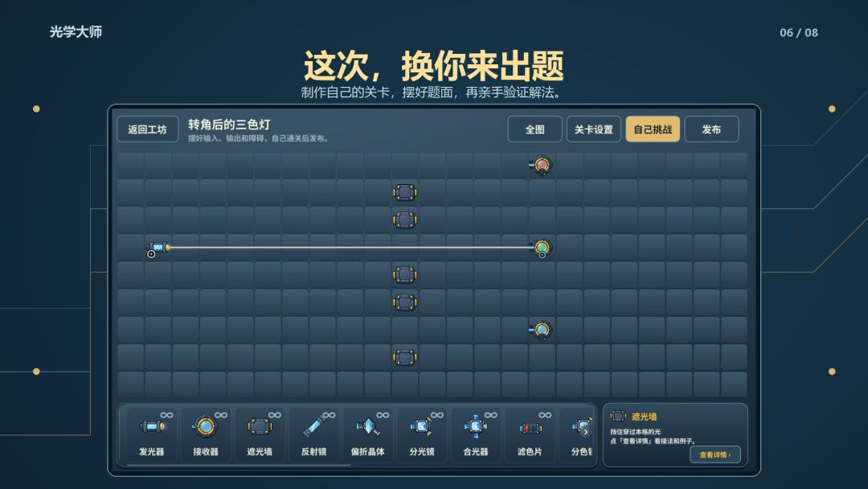Select the 遮光墙 wall tool
The height and width of the screenshot is (489, 868).
260,435
